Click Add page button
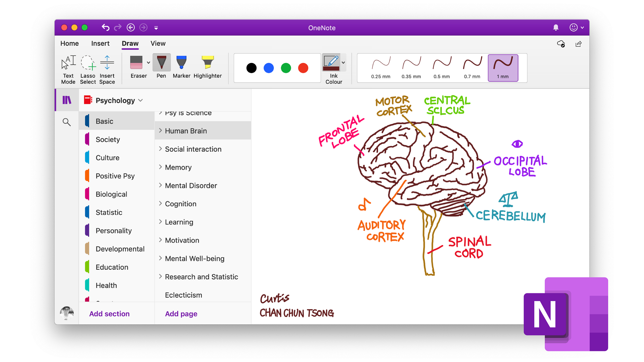 181,314
